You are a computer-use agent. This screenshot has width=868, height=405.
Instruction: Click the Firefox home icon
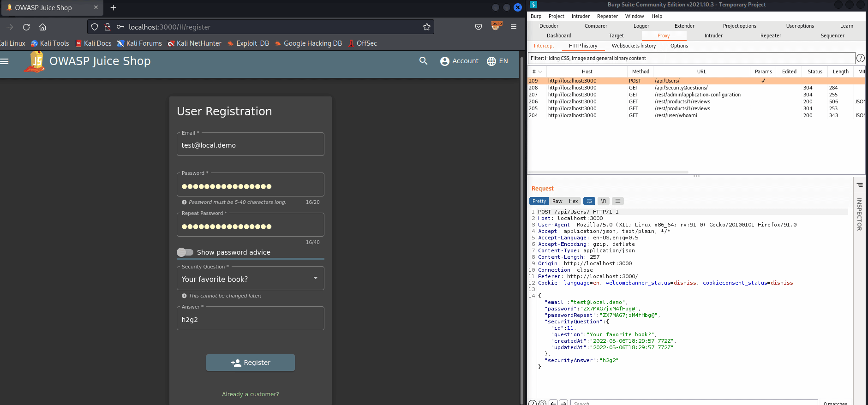[x=42, y=27]
